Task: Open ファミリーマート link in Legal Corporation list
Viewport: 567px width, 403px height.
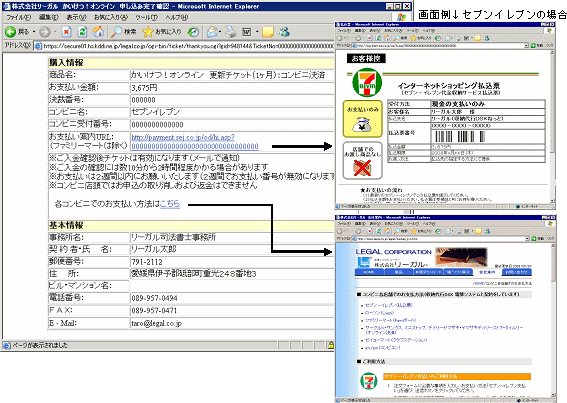Action: [x=391, y=320]
